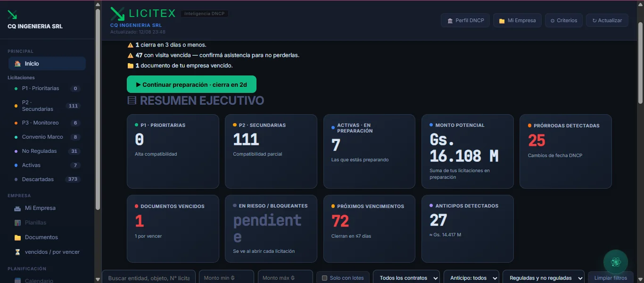644x283 pixels.
Task: Go to Inicio in the sidebar
Action: tap(47, 64)
